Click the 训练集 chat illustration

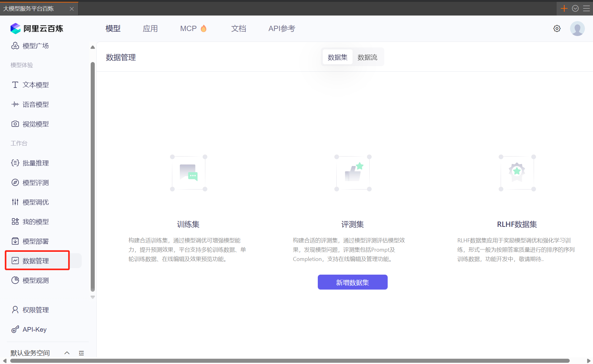189,173
